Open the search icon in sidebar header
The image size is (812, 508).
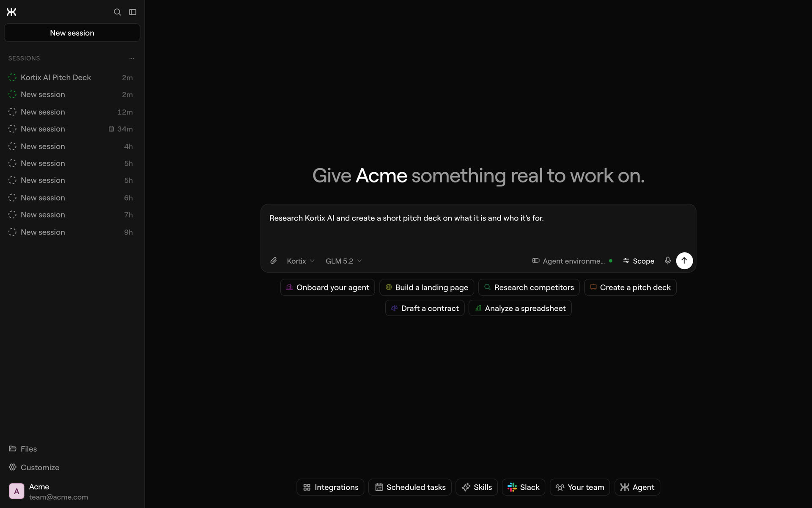tap(118, 12)
